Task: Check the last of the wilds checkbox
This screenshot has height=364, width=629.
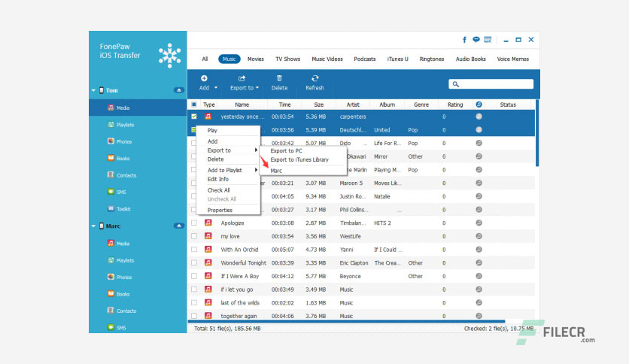Action: [194, 302]
